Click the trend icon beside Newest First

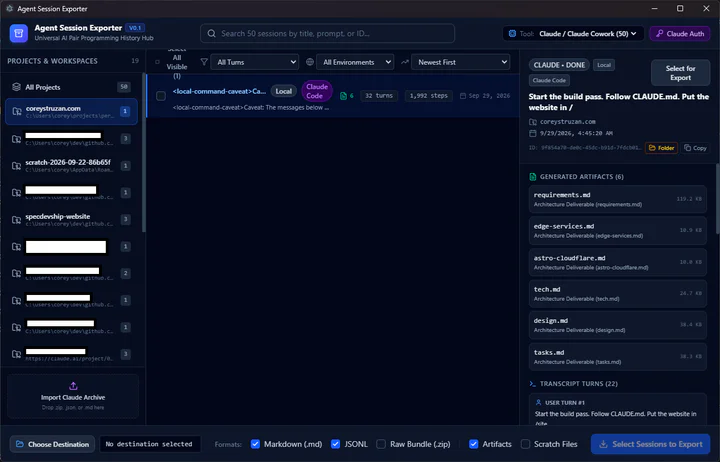click(405, 62)
